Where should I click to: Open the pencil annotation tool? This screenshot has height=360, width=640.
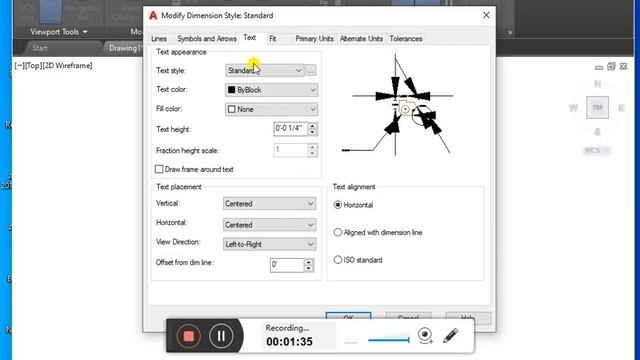point(451,336)
